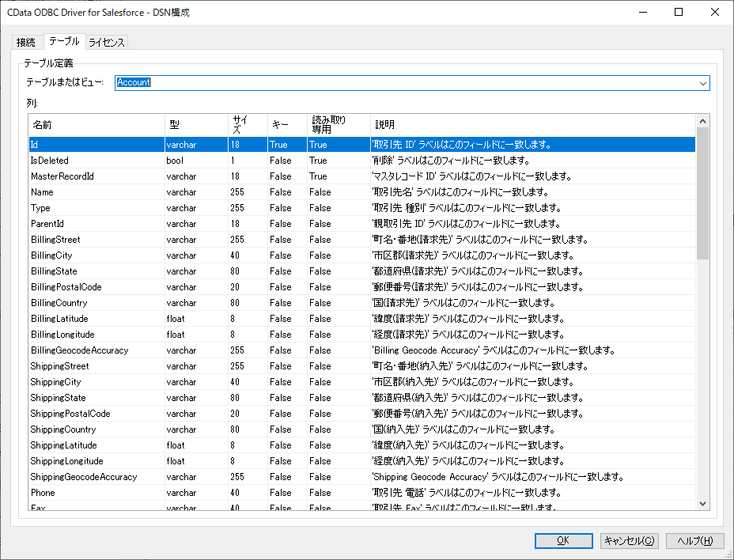Select the Name field row
This screenshot has height=560, width=734.
95,191
